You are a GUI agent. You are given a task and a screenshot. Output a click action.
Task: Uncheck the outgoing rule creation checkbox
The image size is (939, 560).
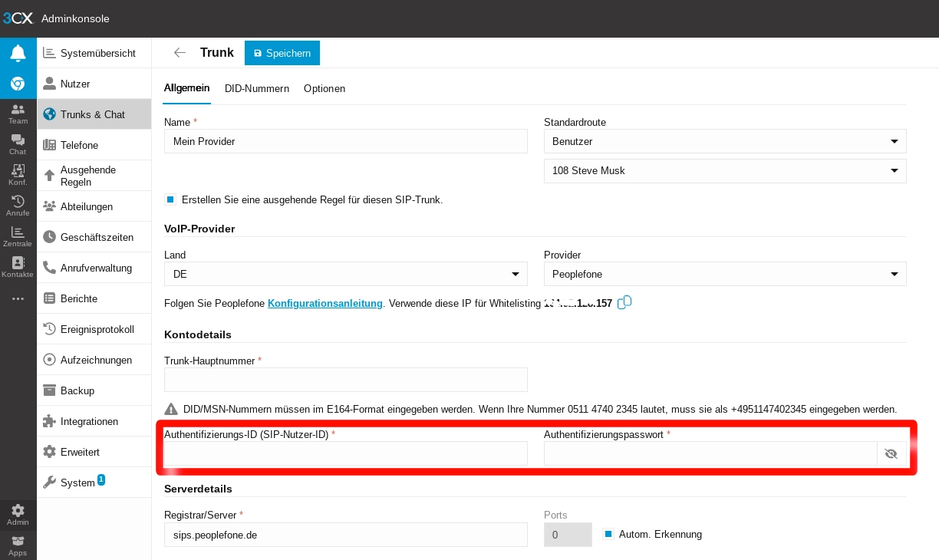pos(170,200)
